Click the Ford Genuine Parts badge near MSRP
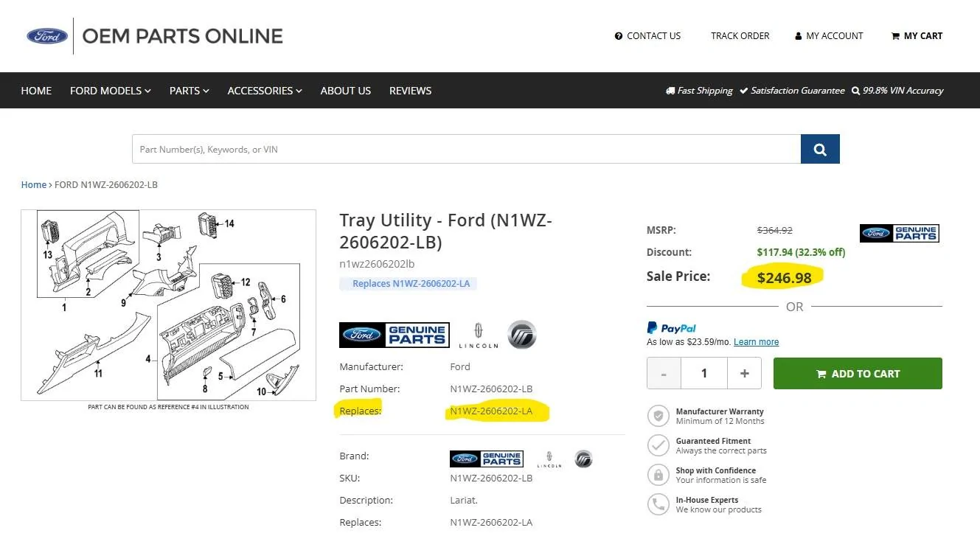Screen dimensions: 980x550 [900, 234]
